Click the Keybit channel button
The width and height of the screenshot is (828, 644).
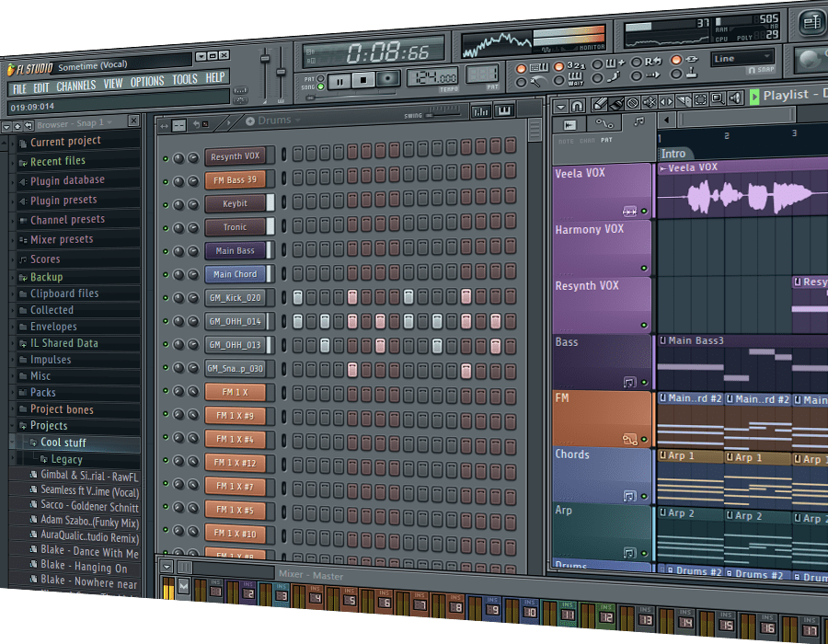pyautogui.click(x=235, y=203)
